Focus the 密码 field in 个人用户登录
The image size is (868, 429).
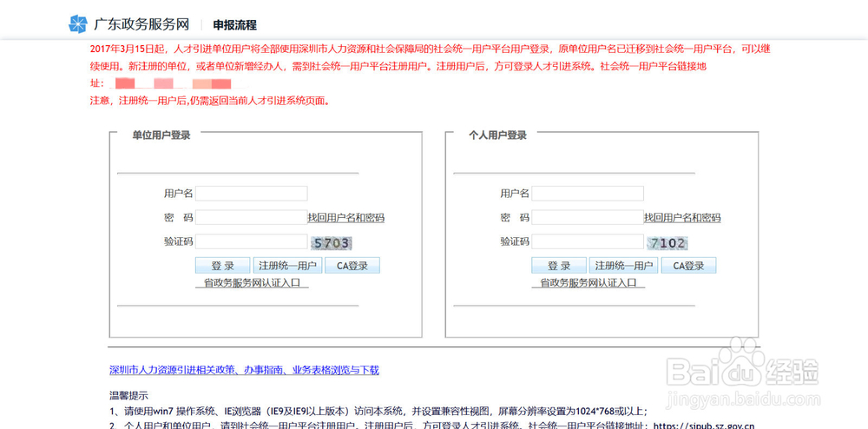(x=588, y=218)
